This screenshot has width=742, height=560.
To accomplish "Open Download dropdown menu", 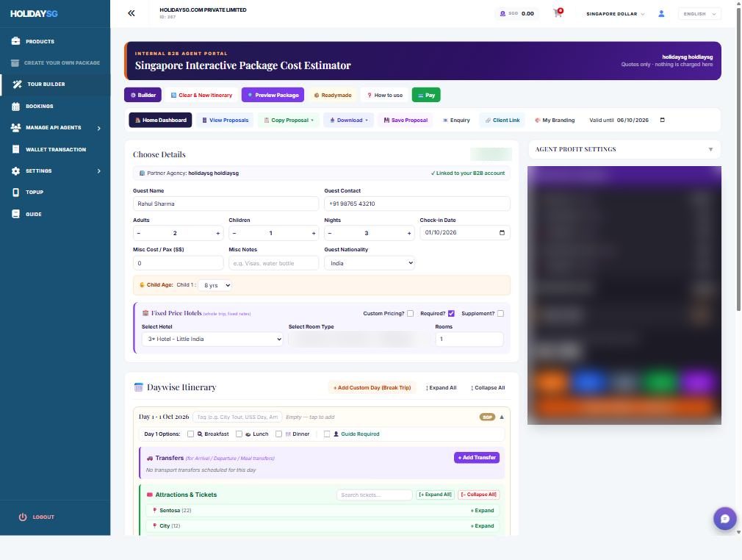I will point(349,121).
